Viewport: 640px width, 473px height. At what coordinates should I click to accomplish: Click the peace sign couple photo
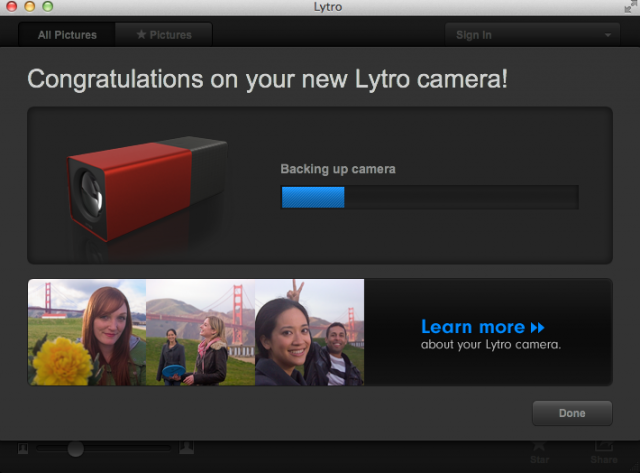(x=309, y=332)
